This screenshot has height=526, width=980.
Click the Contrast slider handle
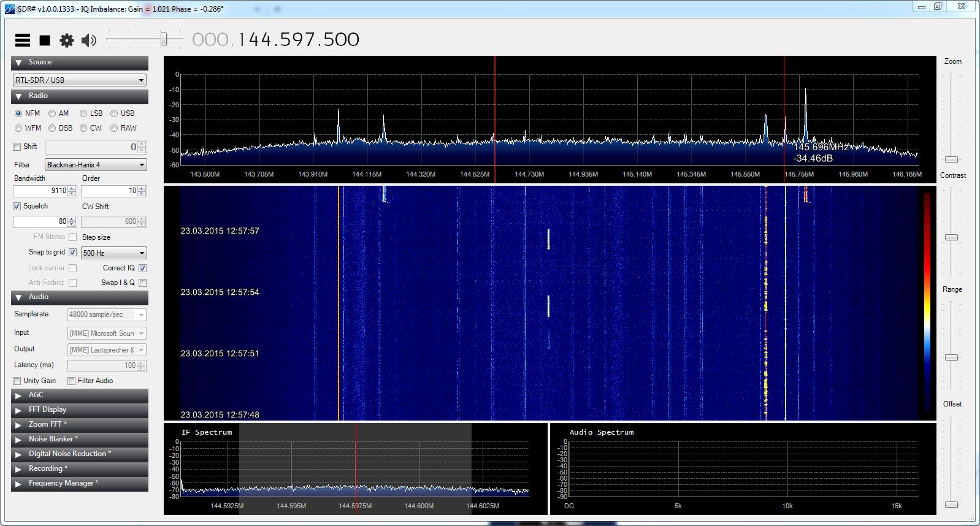951,237
